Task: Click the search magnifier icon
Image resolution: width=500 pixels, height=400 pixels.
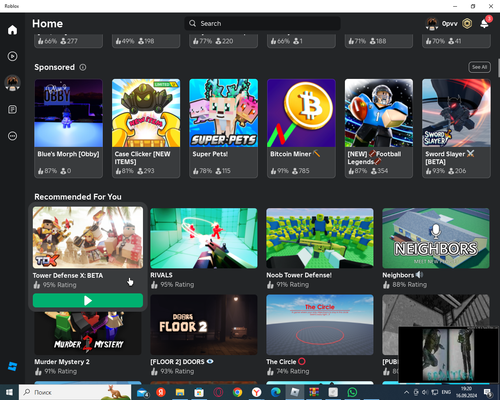Action: 192,23
